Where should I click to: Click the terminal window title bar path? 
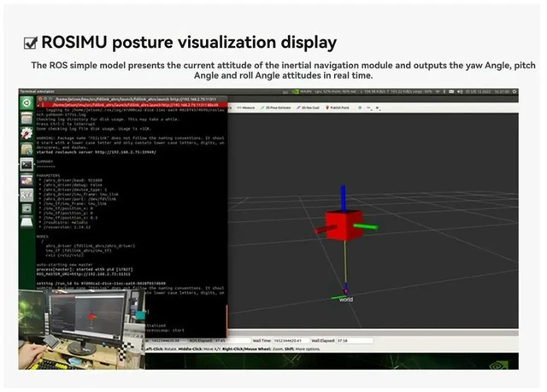(135, 99)
